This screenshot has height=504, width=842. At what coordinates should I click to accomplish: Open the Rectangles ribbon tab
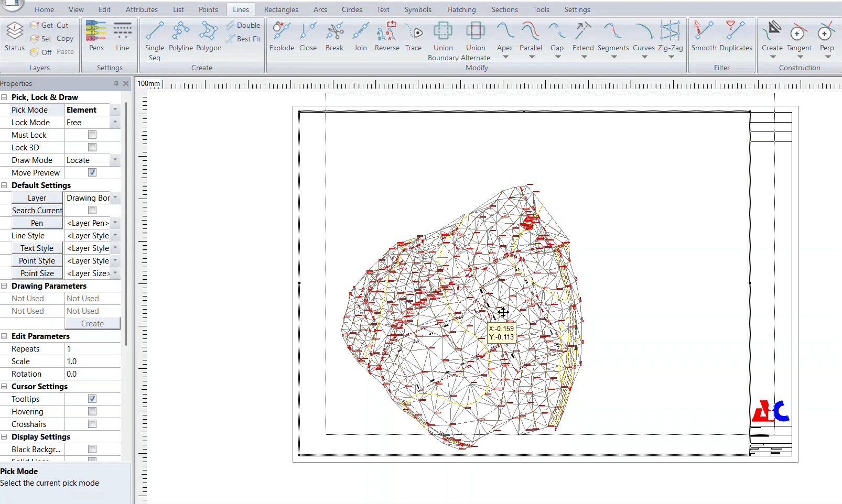pos(281,9)
